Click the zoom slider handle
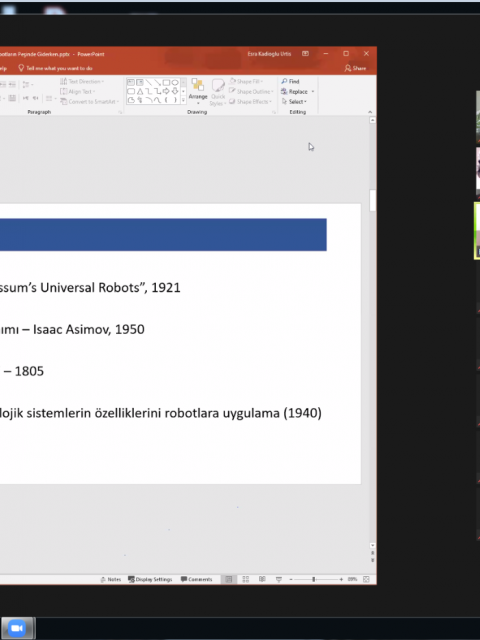The width and height of the screenshot is (480, 640). (x=313, y=579)
